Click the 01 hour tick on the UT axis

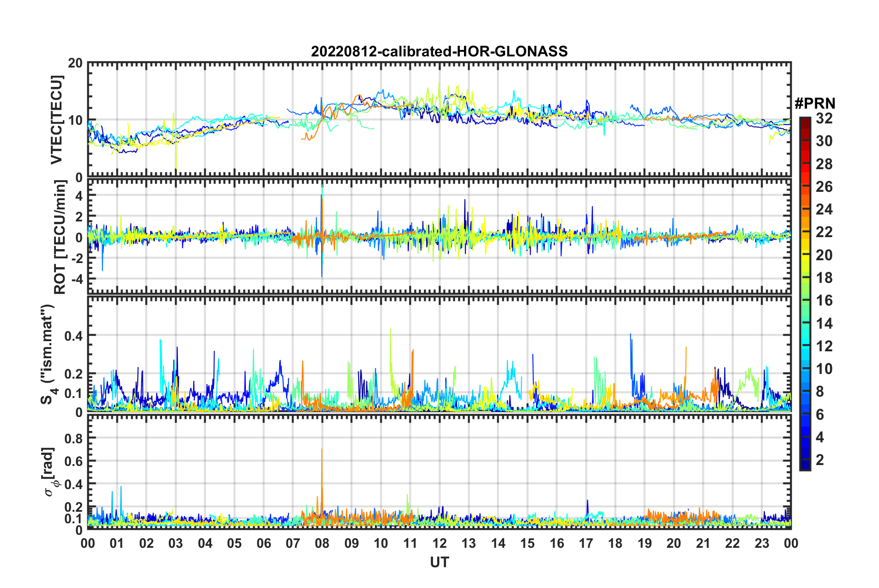click(x=117, y=543)
